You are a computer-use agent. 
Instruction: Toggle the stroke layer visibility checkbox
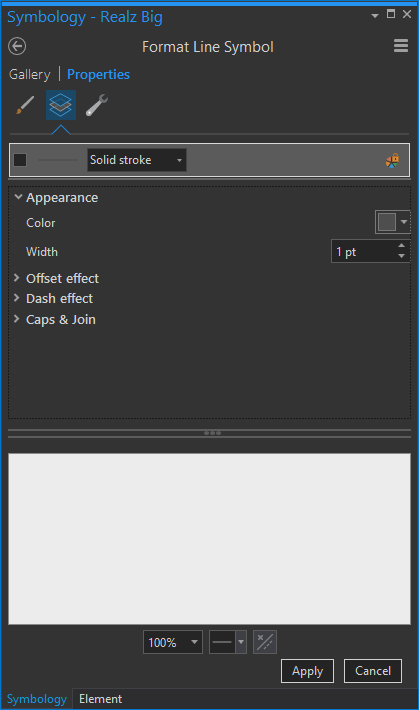(20, 160)
